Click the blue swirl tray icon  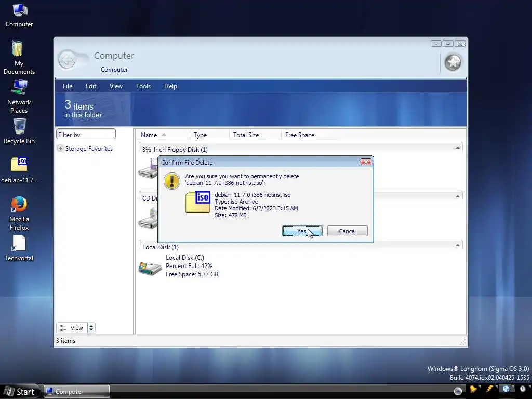coord(506,389)
